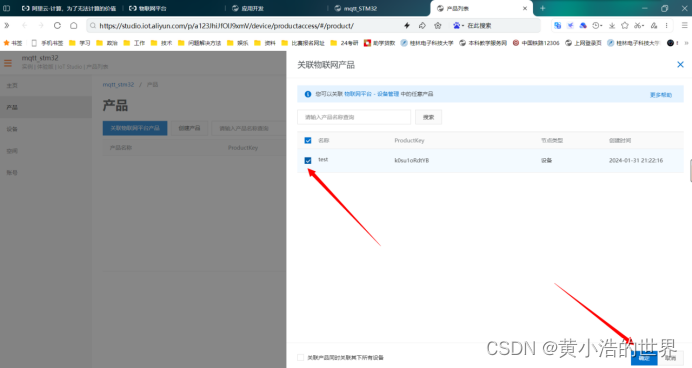
Task: Open a new browser tab
Action: click(543, 8)
